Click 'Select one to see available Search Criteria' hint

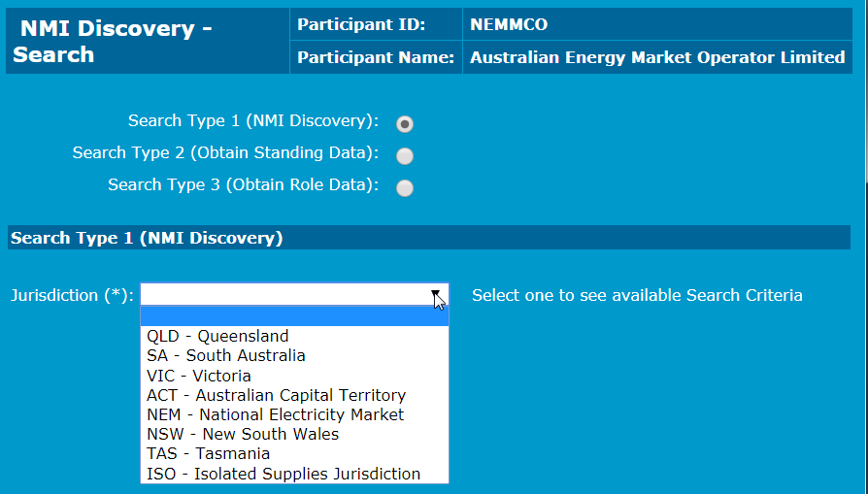[x=637, y=295]
